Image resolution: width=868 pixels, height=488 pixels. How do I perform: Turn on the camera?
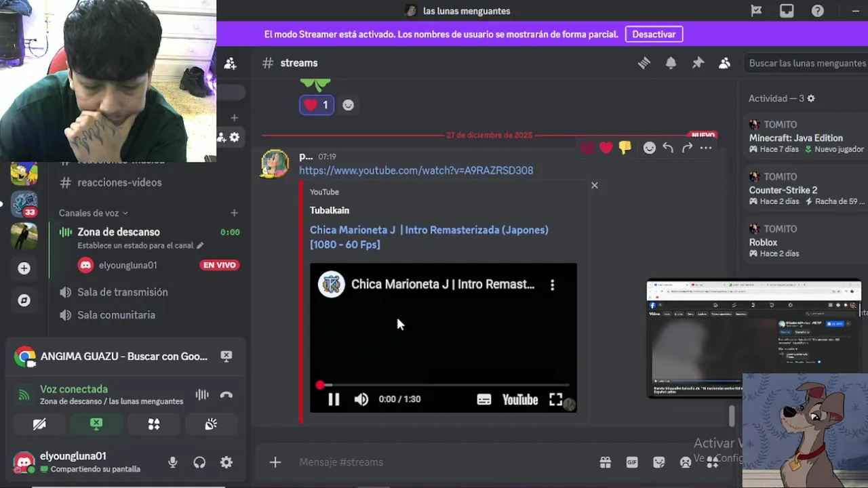(39, 424)
